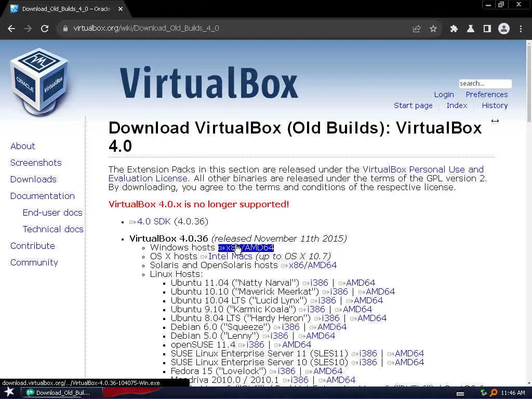Open the Preferences link

[x=486, y=95]
